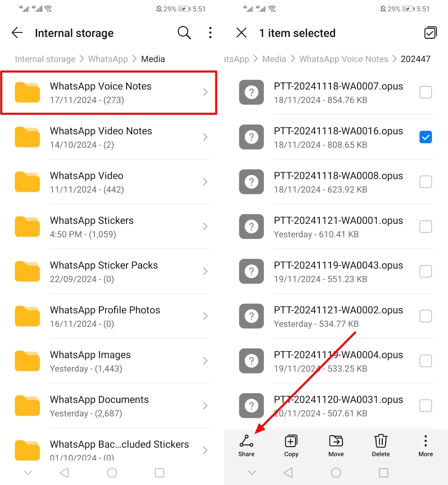Expand WhatsApp Documents via its chevron
Viewport: 448px width, 485px height.
tap(205, 406)
